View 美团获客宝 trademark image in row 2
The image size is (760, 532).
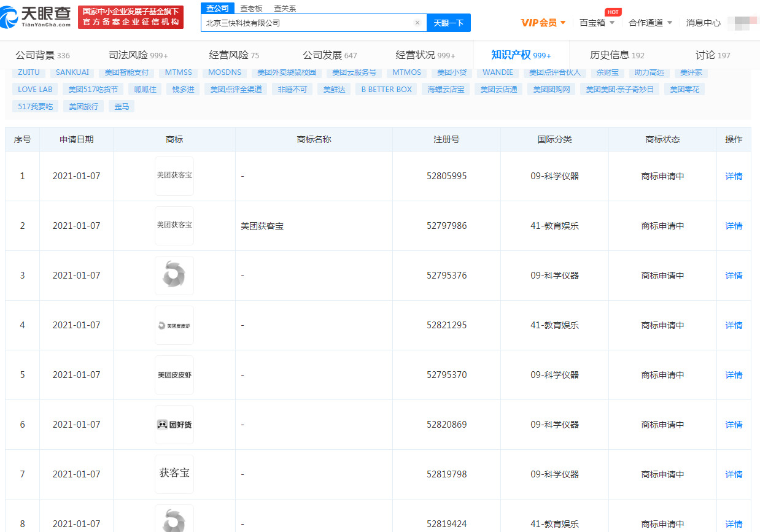(174, 226)
